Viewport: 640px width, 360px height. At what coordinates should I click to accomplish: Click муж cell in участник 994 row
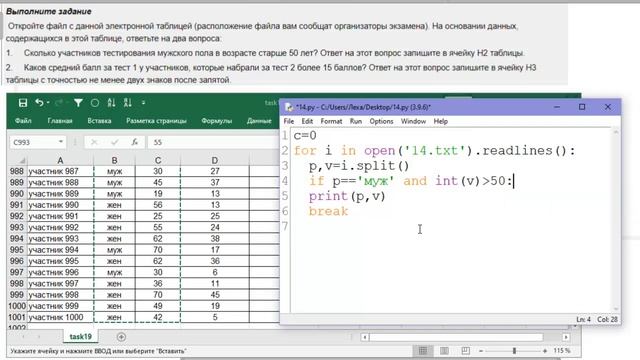click(x=114, y=250)
